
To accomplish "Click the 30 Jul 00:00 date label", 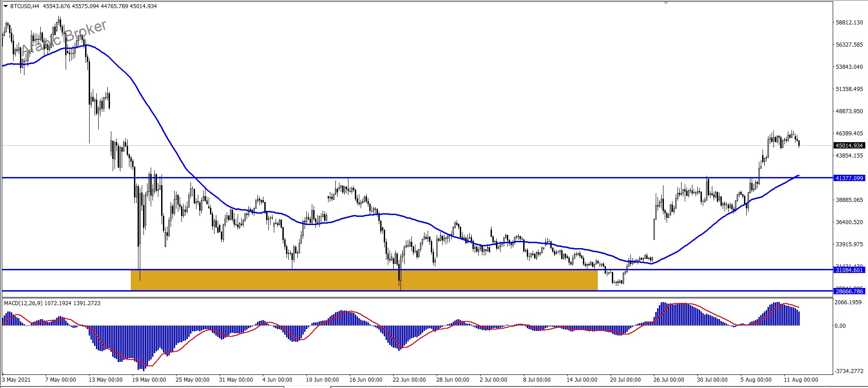I will tap(712, 380).
